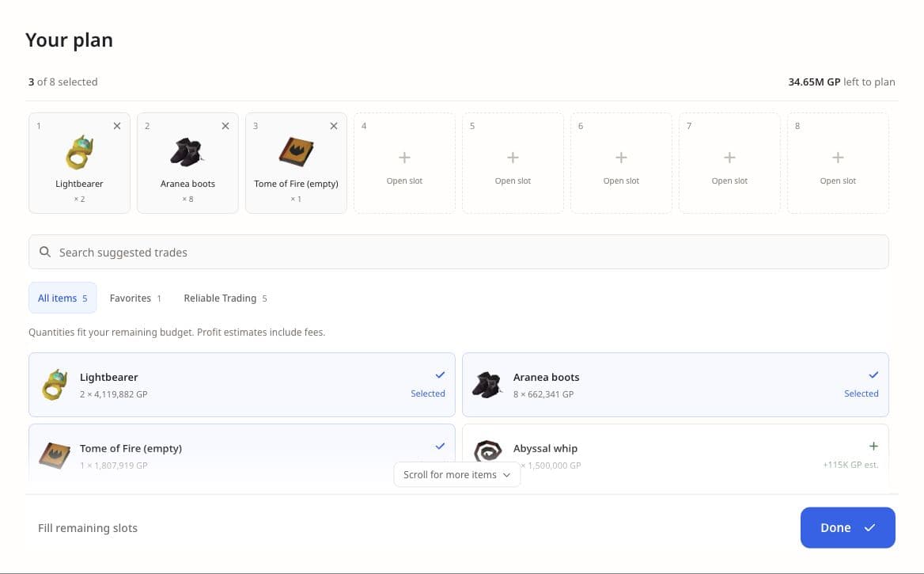Remove Lightbearer from slot 1

coord(116,126)
